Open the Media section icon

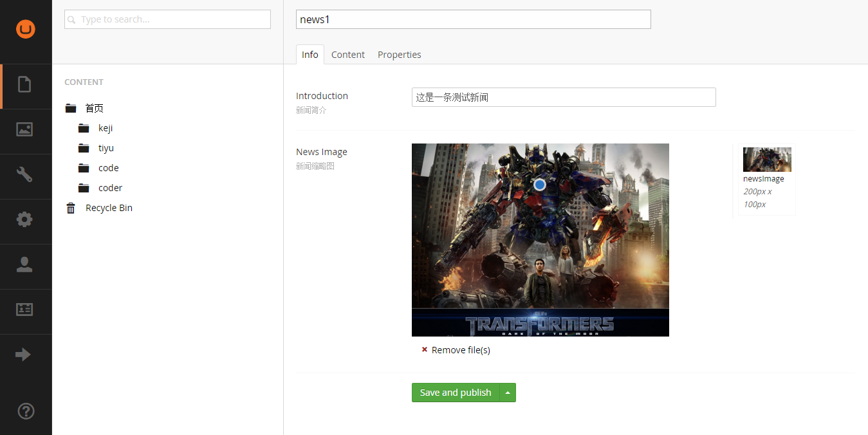[x=24, y=129]
